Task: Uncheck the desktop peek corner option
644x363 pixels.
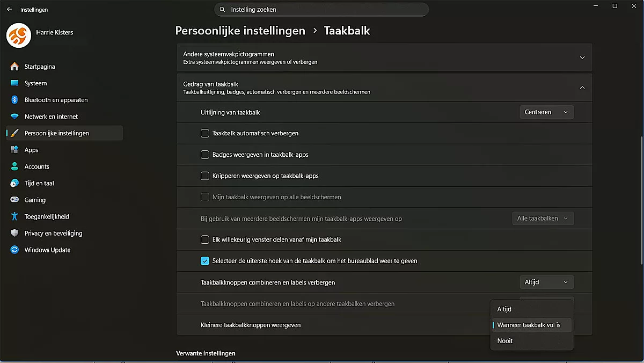Action: click(x=204, y=260)
